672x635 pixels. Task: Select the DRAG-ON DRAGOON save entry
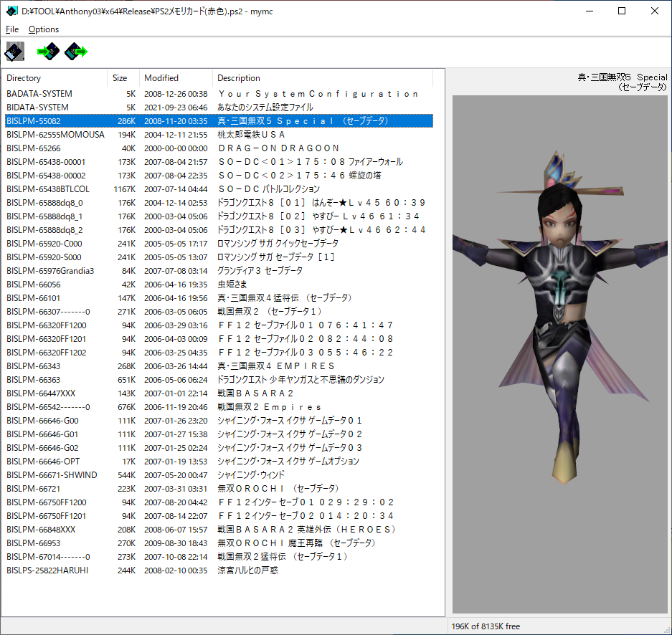(219, 148)
